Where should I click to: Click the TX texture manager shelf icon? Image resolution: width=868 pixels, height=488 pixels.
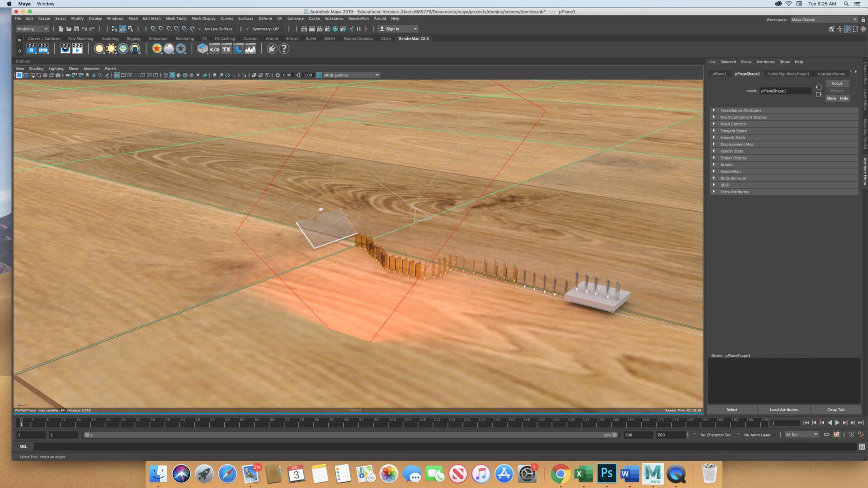(226, 49)
